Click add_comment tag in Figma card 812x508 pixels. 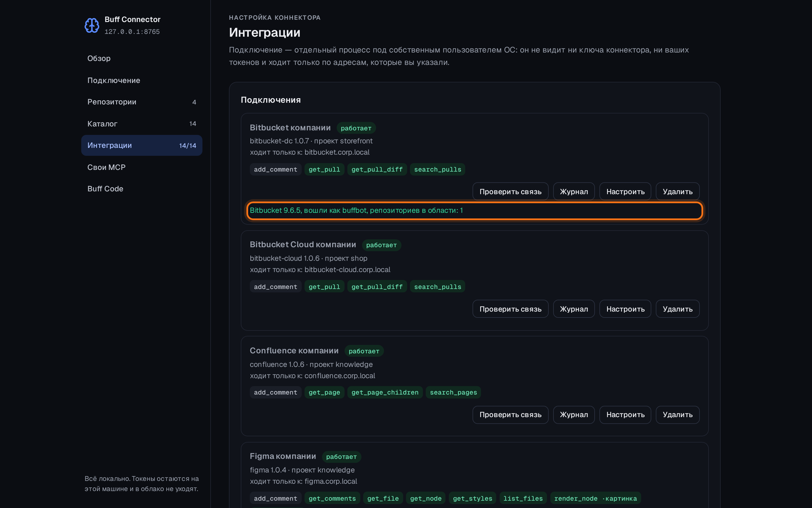click(275, 498)
